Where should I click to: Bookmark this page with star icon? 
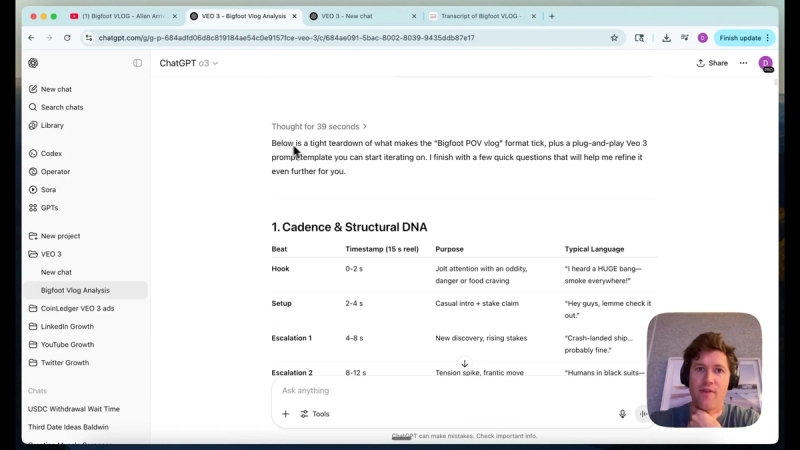pos(614,38)
